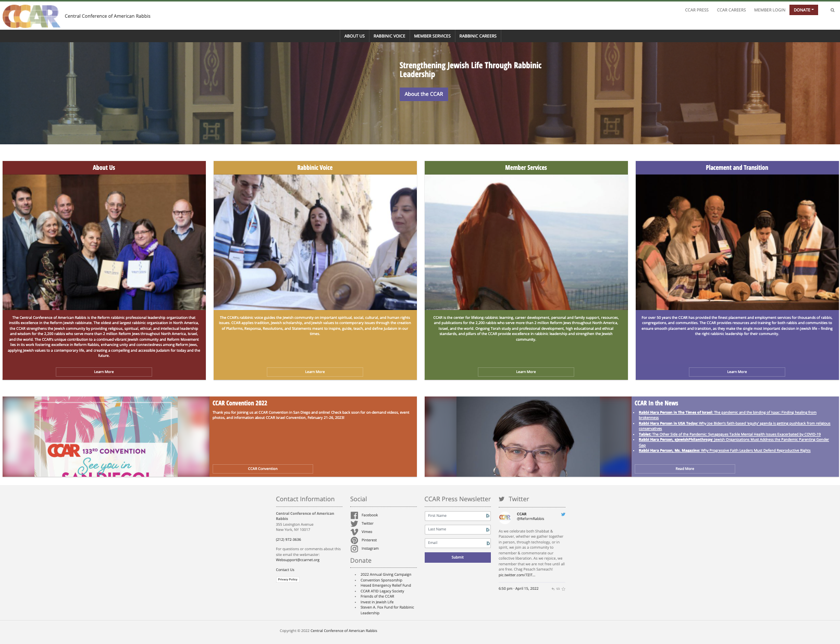Open CCAR ATID Legacy Society link
Image resolution: width=840 pixels, height=644 pixels.
pos(382,591)
